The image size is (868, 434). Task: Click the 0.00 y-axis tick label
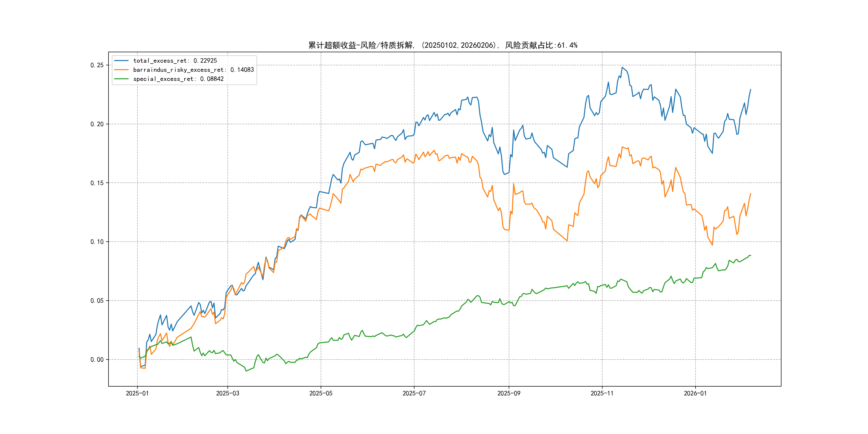coord(97,360)
